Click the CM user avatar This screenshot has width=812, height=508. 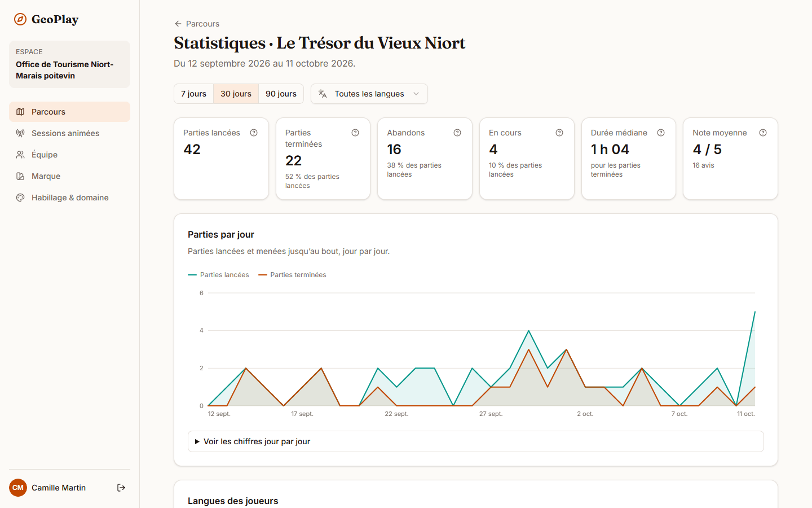point(18,488)
